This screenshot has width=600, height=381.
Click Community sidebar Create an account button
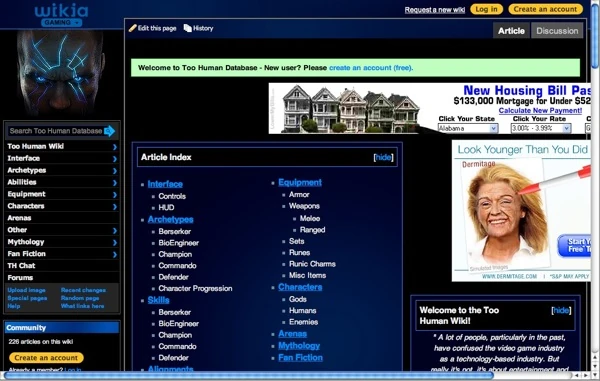pos(46,358)
